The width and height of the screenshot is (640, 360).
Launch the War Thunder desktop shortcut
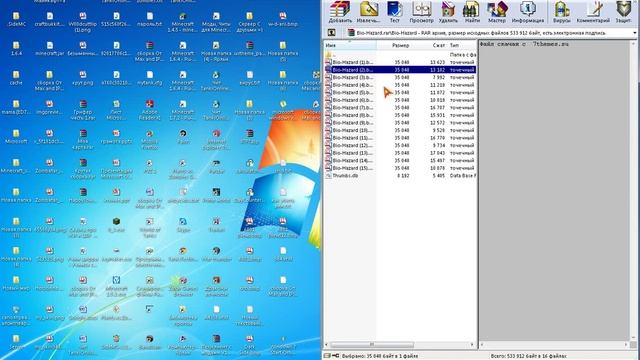[216, 254]
